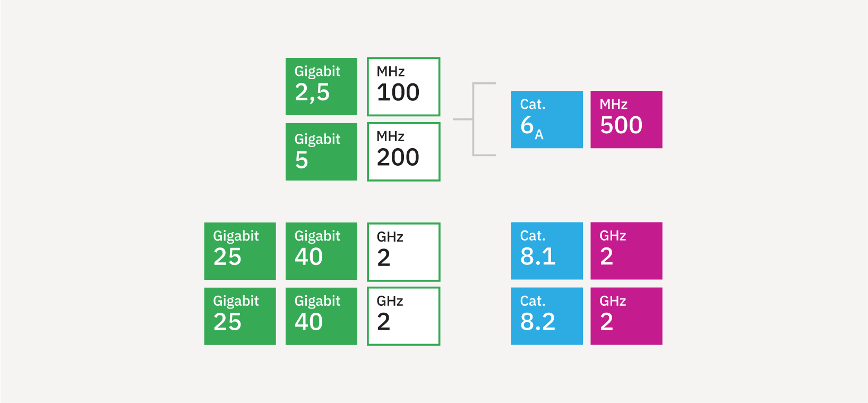Click white GHz 2 tile in Cat. 8.2 row
This screenshot has height=403, width=868.
tap(403, 316)
